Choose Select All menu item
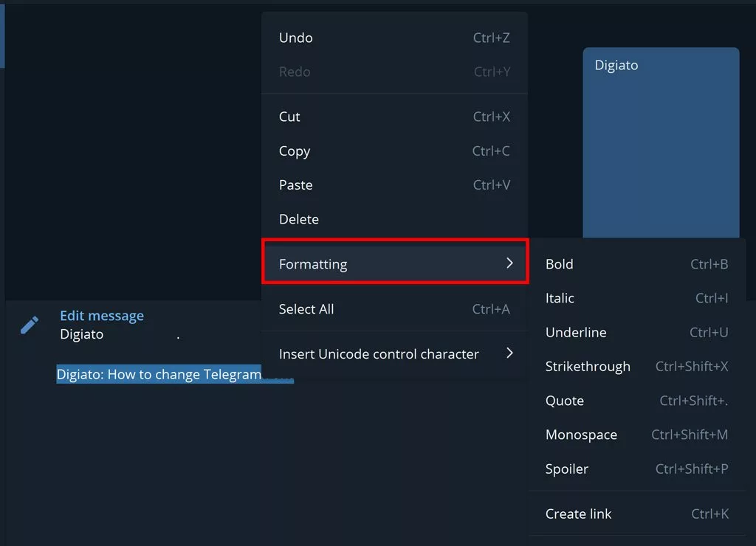 click(x=306, y=309)
